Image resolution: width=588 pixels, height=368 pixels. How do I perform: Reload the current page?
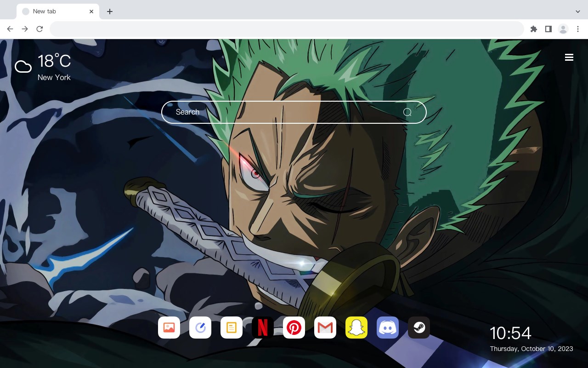pyautogui.click(x=40, y=29)
